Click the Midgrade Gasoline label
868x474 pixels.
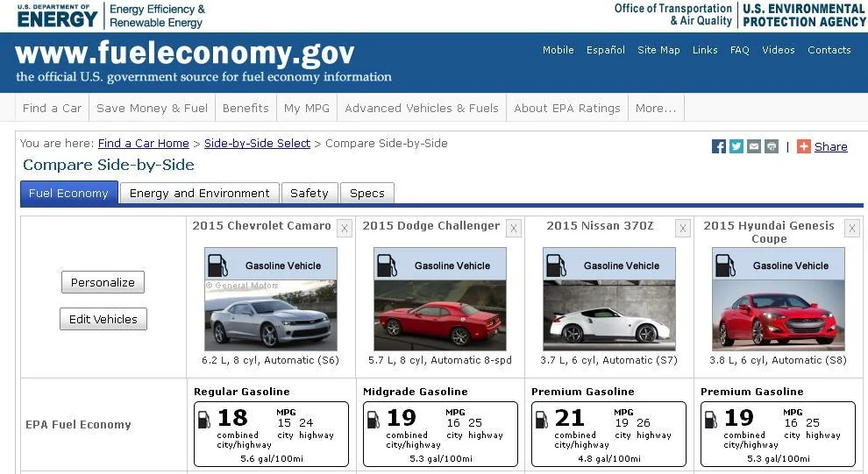point(416,392)
